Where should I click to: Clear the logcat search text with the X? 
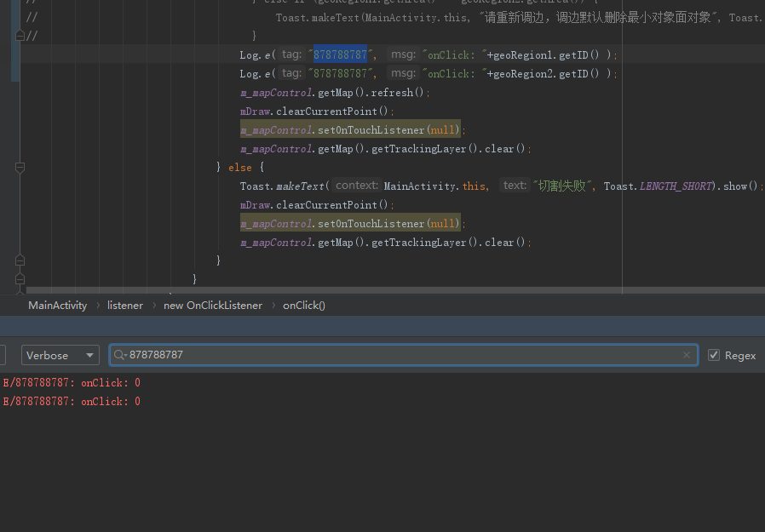[x=687, y=355]
